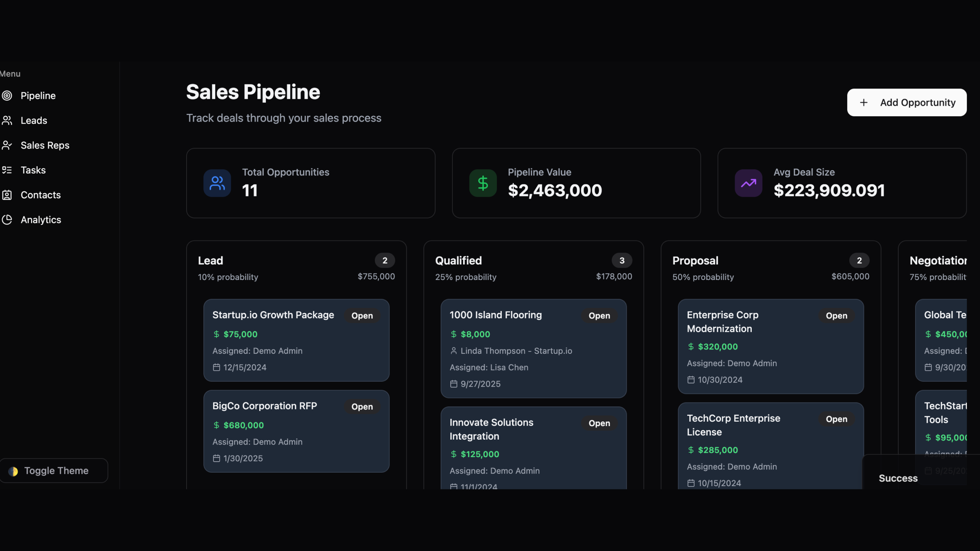Click the purple trending Avg Deal Size icon
Viewport: 980px width, 551px height.
pos(748,183)
